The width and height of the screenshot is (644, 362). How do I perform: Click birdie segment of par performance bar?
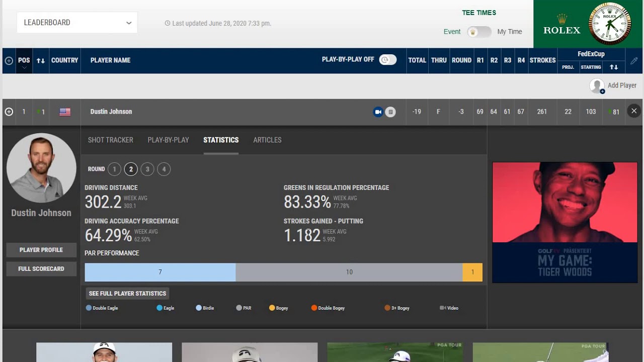[x=160, y=272]
